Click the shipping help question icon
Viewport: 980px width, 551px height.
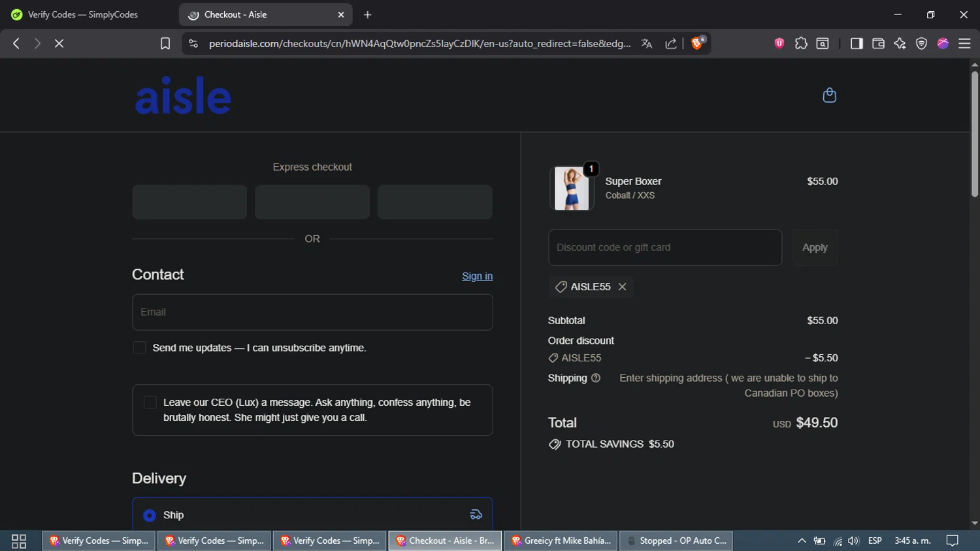point(595,378)
